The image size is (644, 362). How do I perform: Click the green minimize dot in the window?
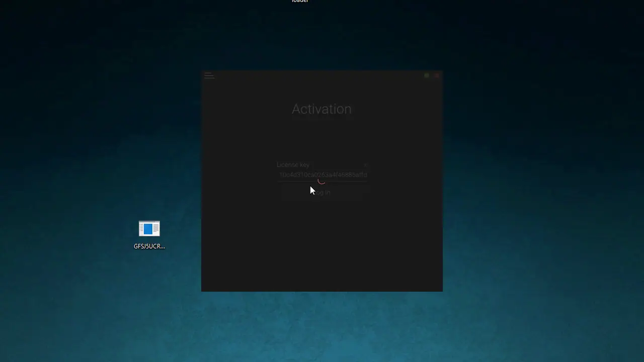427,75
